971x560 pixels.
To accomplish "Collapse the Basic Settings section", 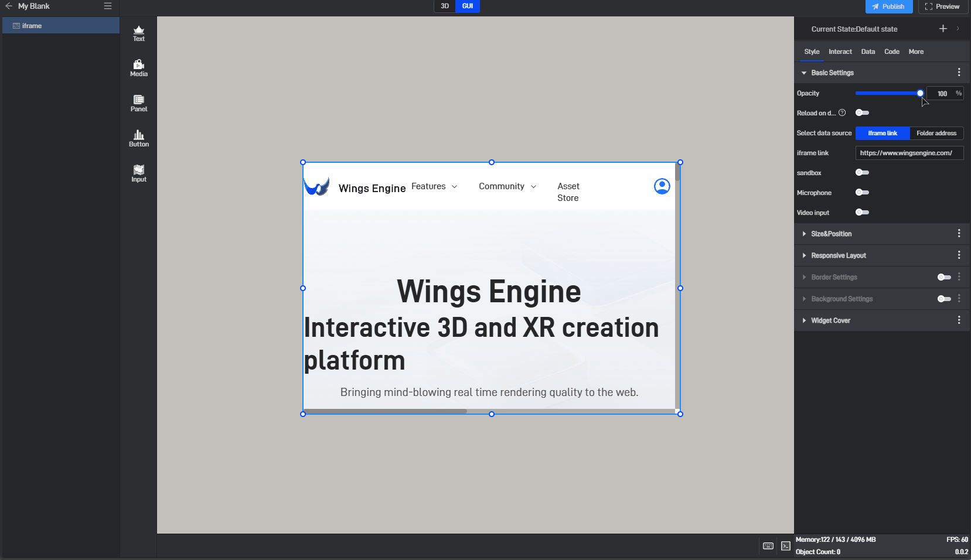I will click(804, 73).
